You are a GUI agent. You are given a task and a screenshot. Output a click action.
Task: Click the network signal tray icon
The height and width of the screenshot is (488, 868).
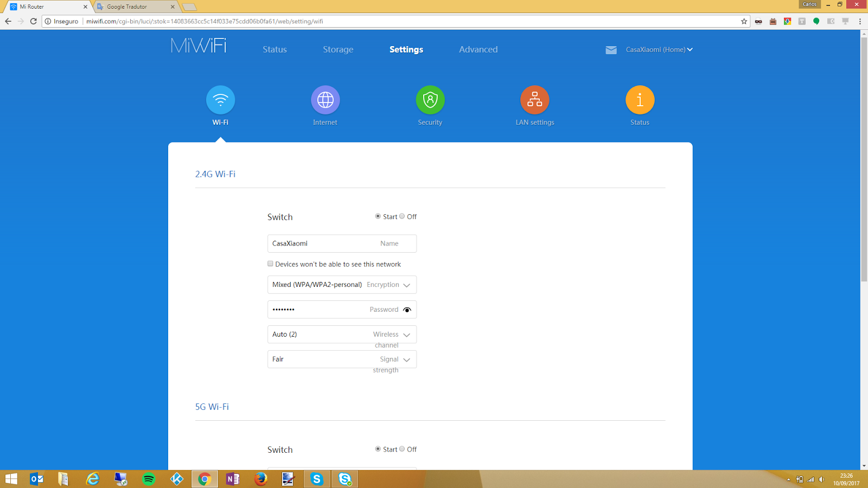click(x=810, y=479)
